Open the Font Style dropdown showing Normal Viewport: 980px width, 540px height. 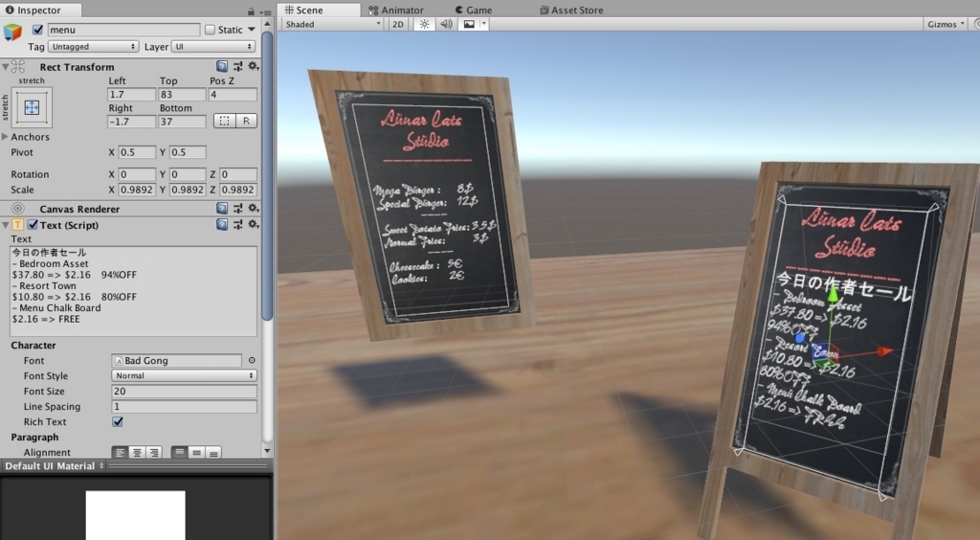click(x=184, y=375)
